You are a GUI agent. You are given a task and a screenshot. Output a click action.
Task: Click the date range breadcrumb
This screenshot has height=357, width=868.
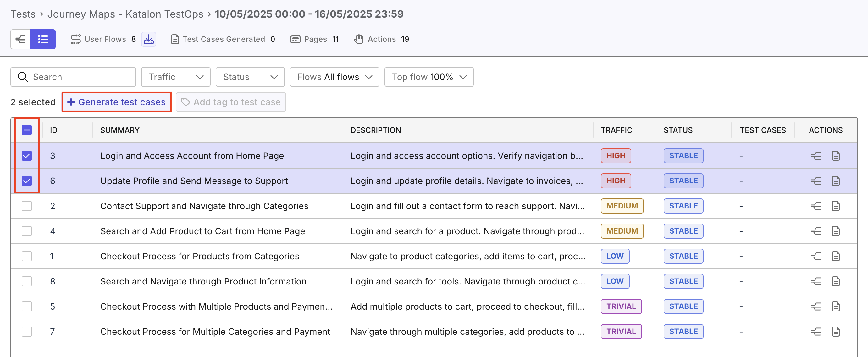tap(309, 14)
